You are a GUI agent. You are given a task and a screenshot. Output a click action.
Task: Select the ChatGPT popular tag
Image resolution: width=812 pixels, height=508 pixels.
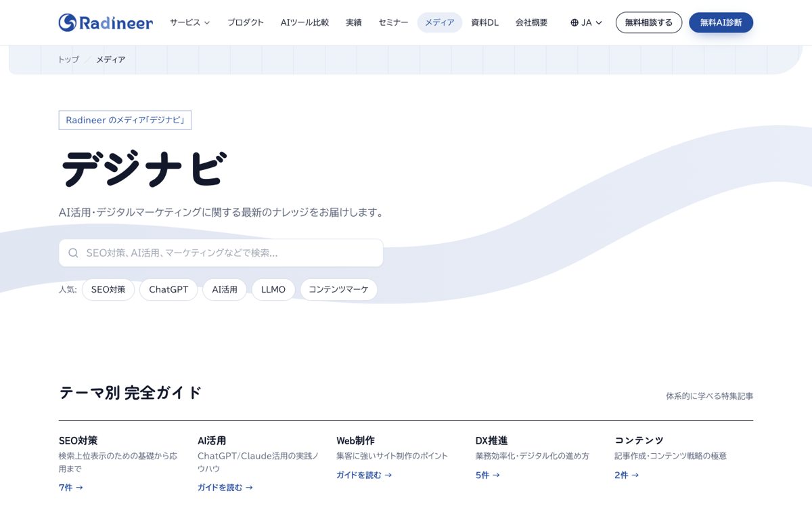click(168, 289)
